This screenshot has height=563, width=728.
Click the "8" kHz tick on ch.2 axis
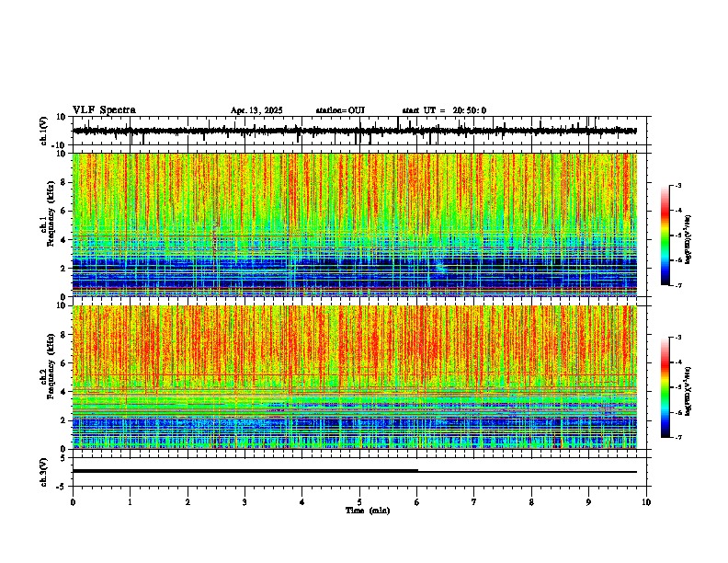tap(64, 335)
